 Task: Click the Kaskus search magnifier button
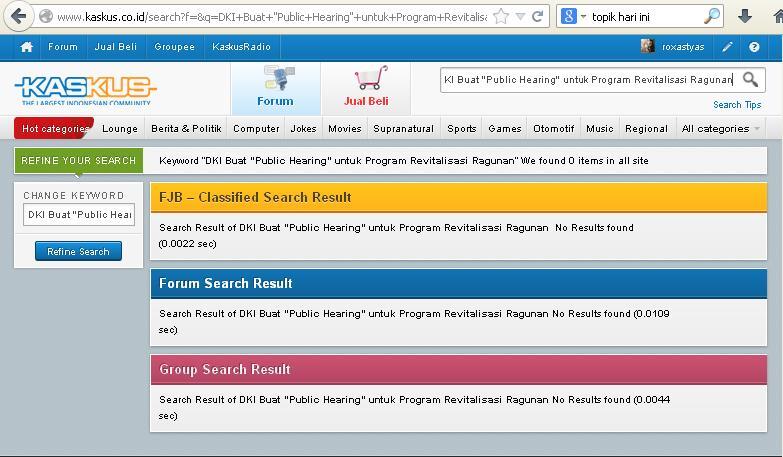click(x=750, y=79)
